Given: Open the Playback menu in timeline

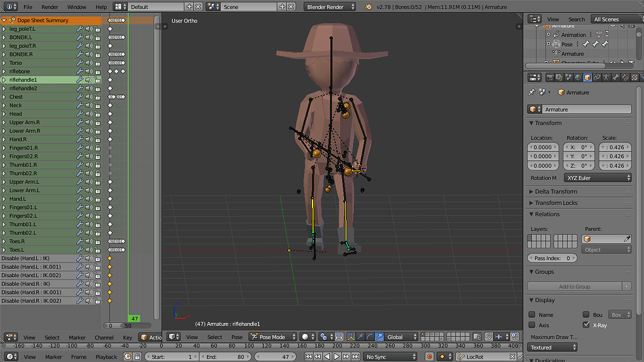Looking at the screenshot, I should (106, 357).
